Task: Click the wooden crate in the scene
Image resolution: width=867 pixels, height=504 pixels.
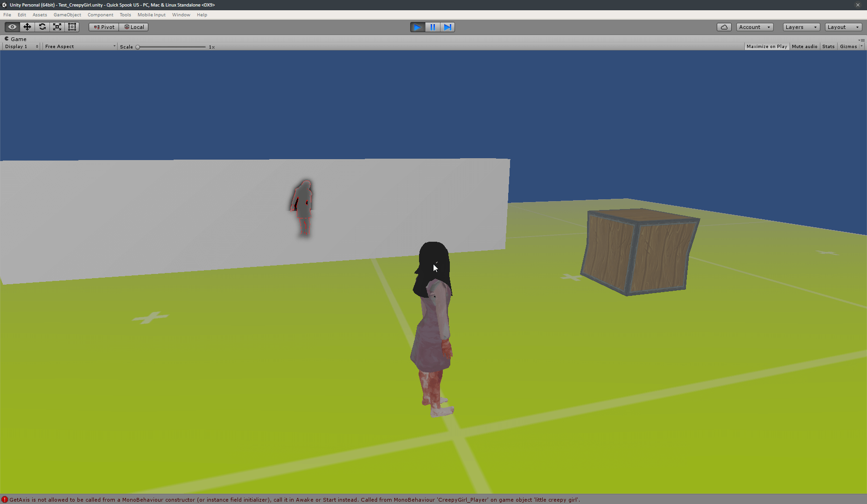Action: [640, 252]
